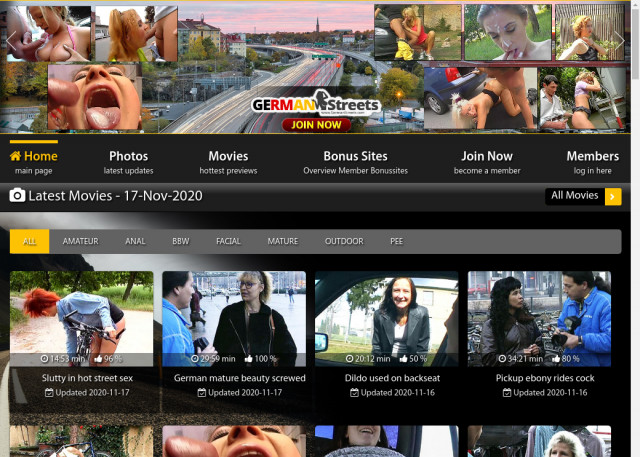Click the thumbs-up icon showing 50 %
The image size is (640, 457).
[x=403, y=359]
